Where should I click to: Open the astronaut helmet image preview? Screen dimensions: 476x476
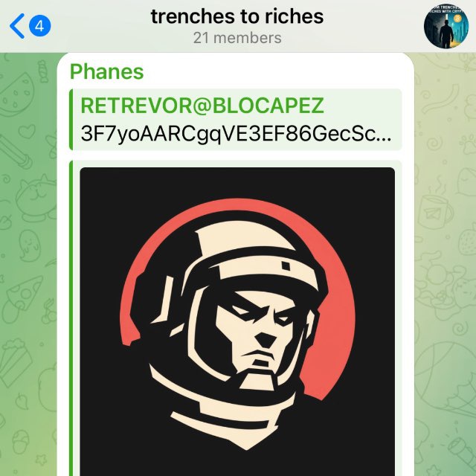click(x=237, y=321)
